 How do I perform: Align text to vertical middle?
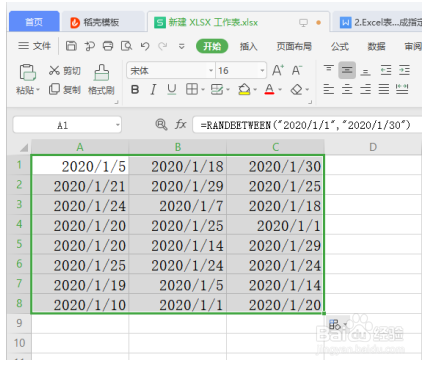tap(347, 70)
